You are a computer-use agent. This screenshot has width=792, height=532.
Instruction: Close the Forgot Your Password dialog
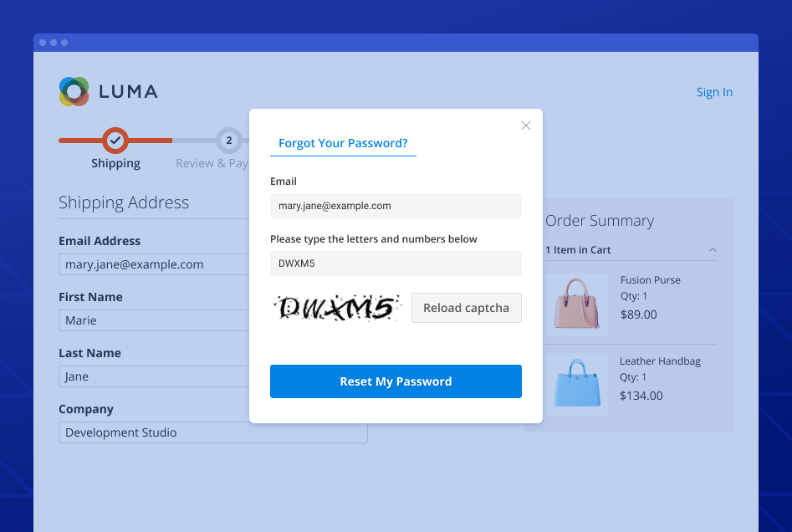pos(526,125)
